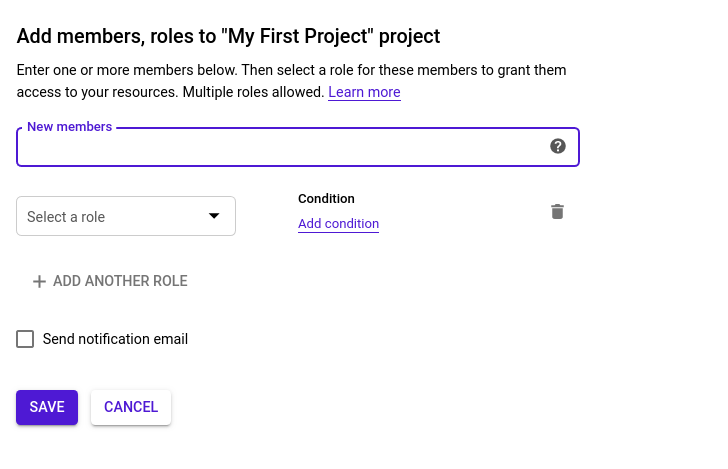The width and height of the screenshot is (728, 469).
Task: Click the "Add condition" link
Action: pos(338,224)
